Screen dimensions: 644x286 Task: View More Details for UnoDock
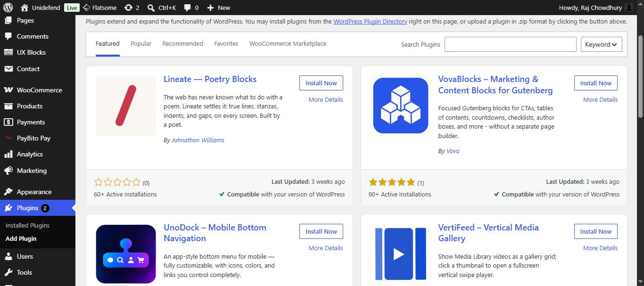[x=326, y=248]
